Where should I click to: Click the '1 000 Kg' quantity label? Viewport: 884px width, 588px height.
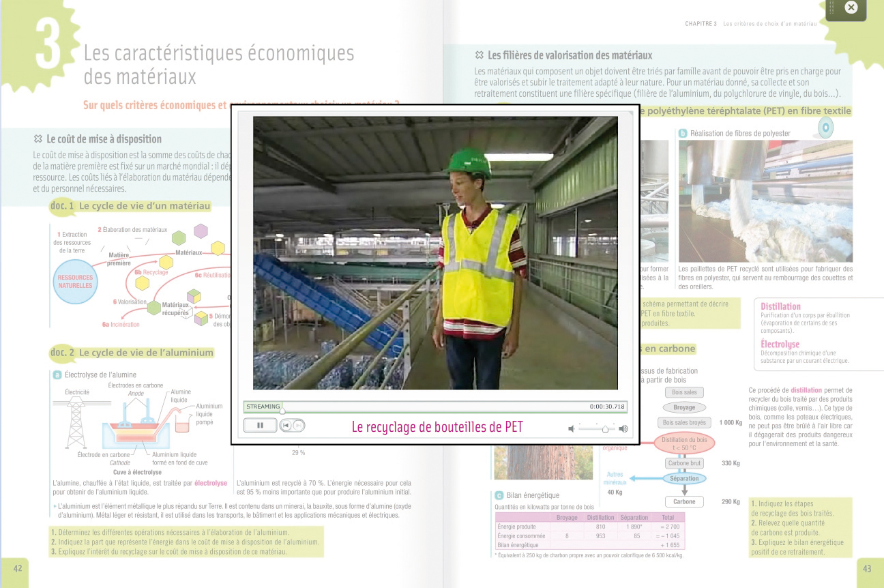coord(730,423)
